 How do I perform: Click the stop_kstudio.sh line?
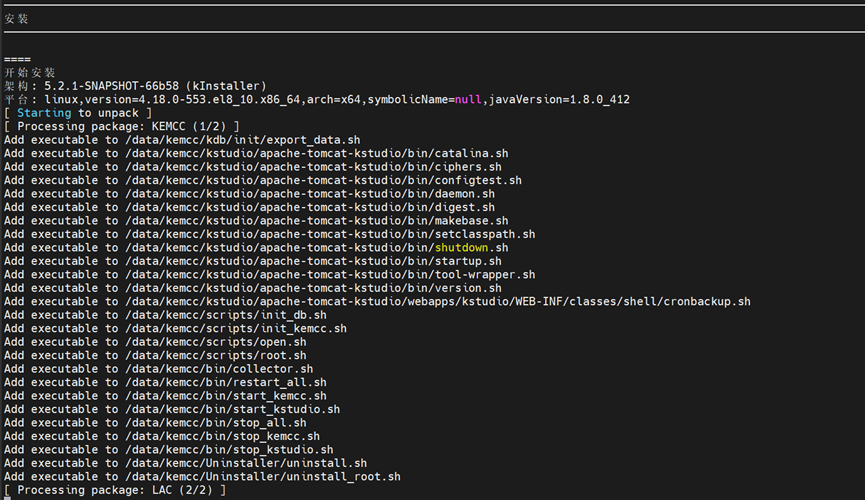pos(168,450)
